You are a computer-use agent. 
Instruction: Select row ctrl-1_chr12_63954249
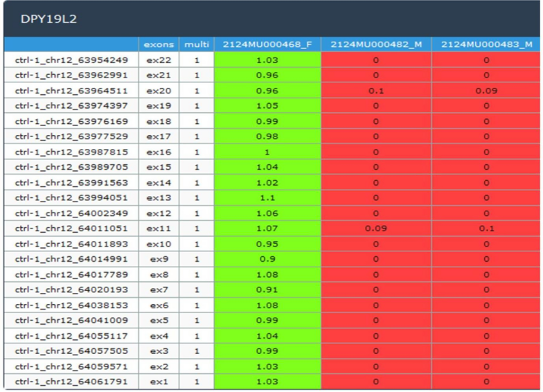tap(271, 60)
